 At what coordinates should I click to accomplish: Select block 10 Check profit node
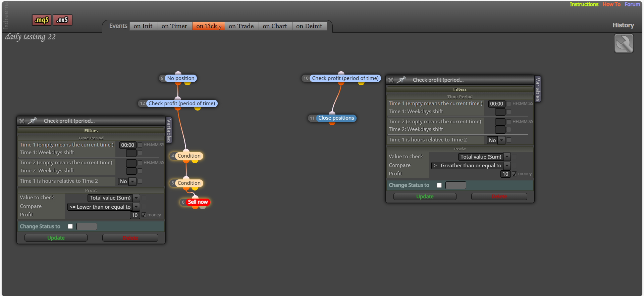click(x=345, y=78)
